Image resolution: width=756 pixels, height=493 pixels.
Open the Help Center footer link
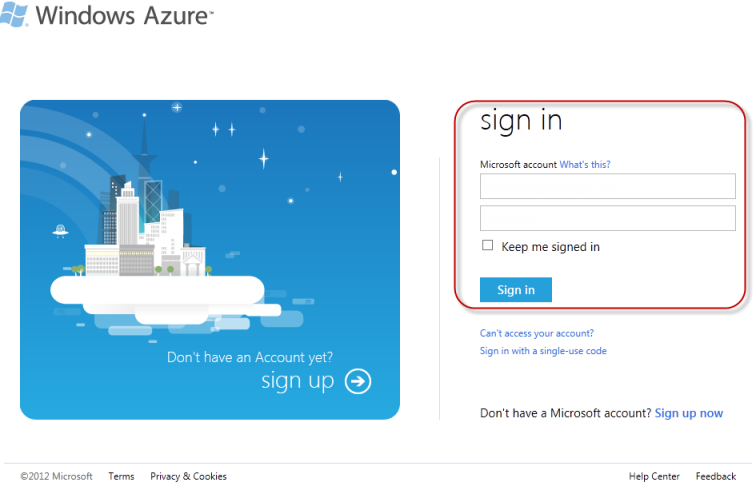654,476
